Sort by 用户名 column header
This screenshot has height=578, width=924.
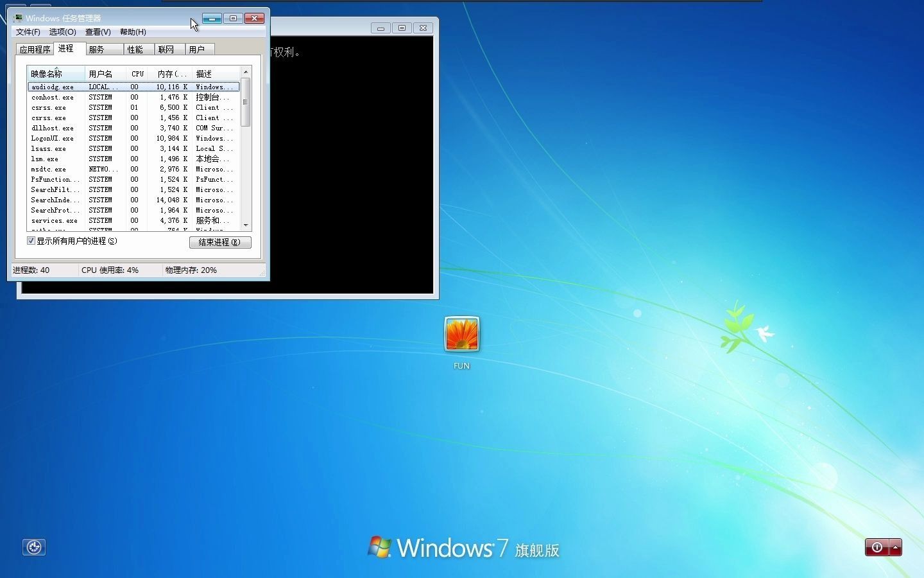point(105,74)
